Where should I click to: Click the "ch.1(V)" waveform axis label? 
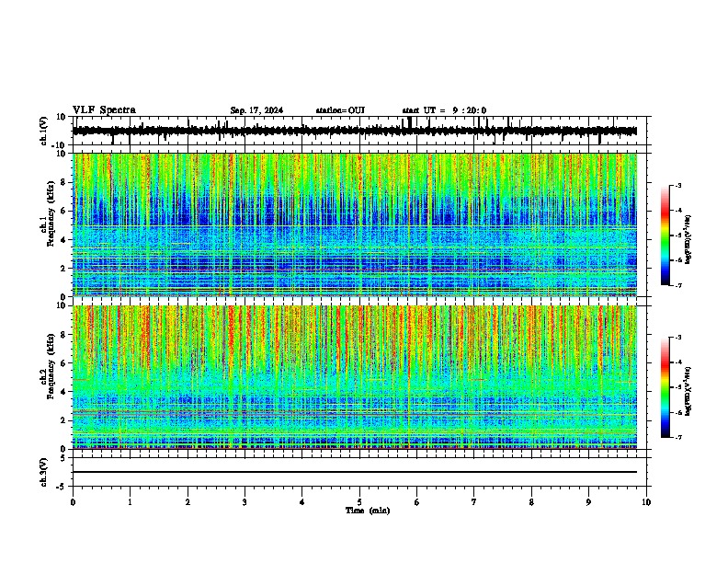(44, 131)
